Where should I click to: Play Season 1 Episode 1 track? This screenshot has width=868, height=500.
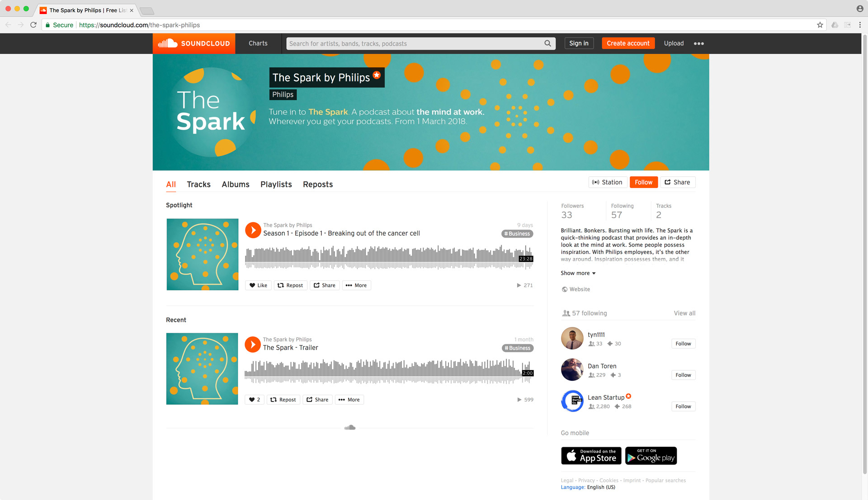[253, 230]
